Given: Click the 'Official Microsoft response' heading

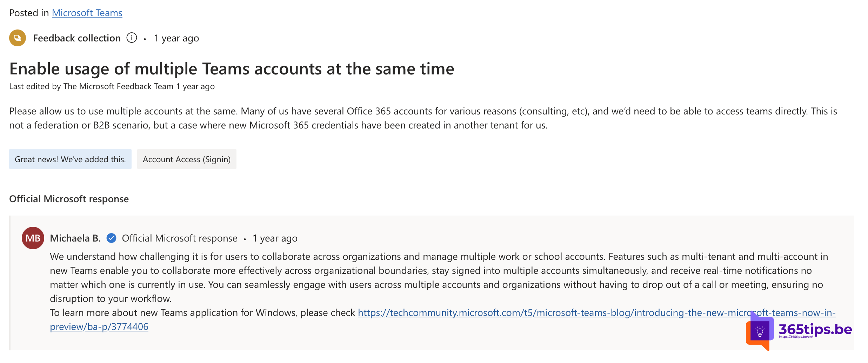Looking at the screenshot, I should click(x=69, y=199).
